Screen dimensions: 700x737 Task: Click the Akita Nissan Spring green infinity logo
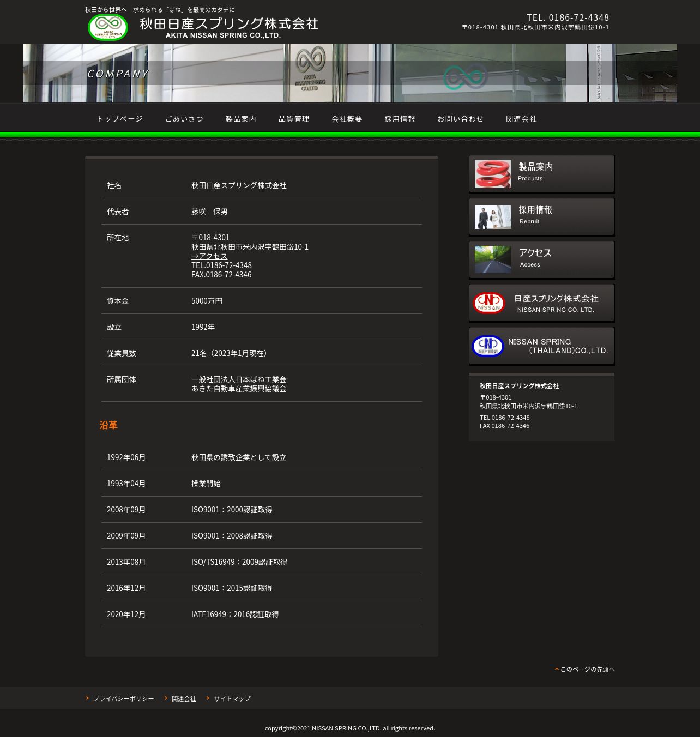108,27
